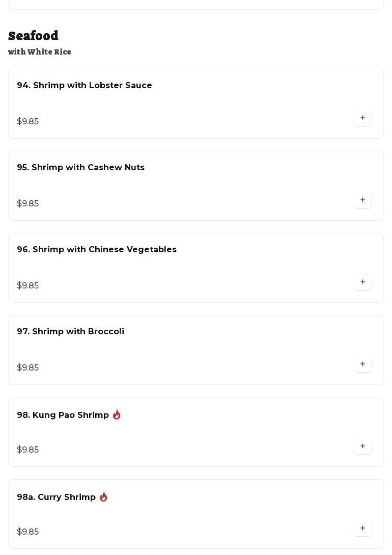Add Kung Pao Shrimp using plus icon
This screenshot has width=392, height=555.
(362, 446)
